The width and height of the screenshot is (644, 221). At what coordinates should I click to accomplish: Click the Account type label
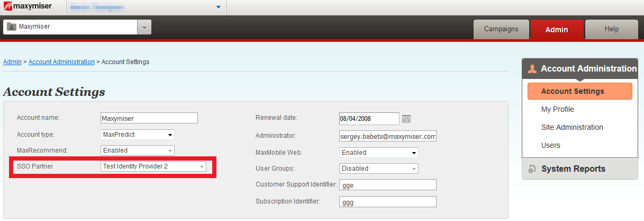coord(35,135)
